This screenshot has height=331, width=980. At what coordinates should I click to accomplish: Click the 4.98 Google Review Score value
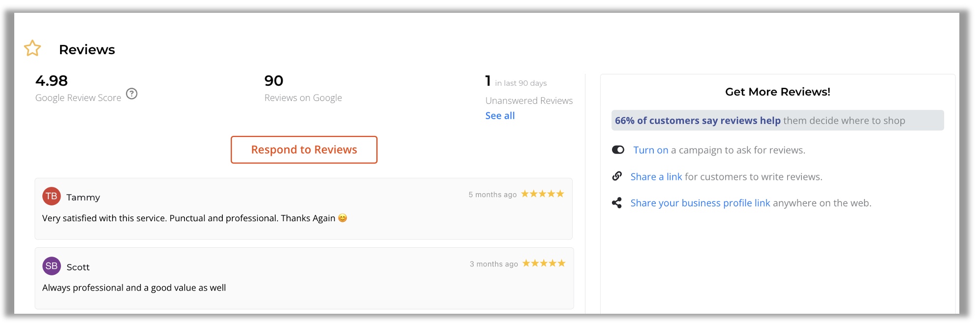(52, 81)
